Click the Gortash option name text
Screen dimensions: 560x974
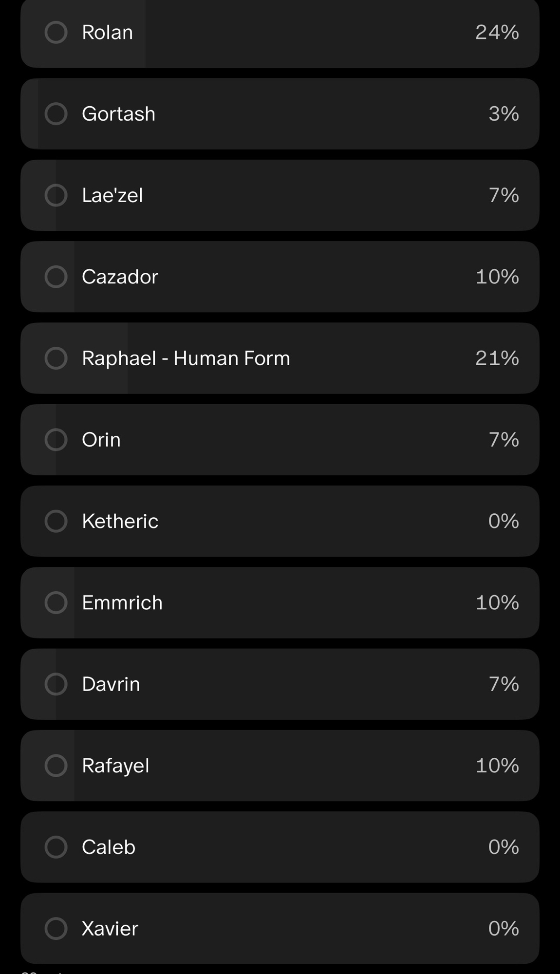[x=118, y=114]
